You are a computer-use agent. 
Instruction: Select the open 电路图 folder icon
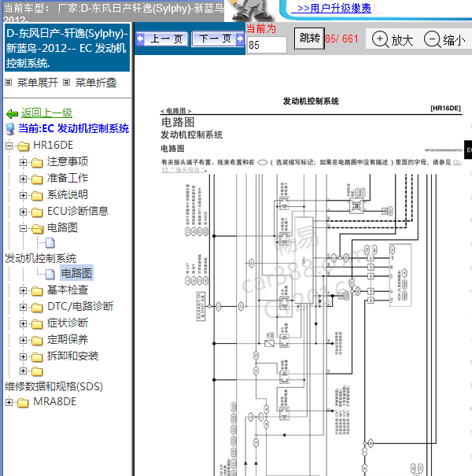pyautogui.click(x=37, y=229)
